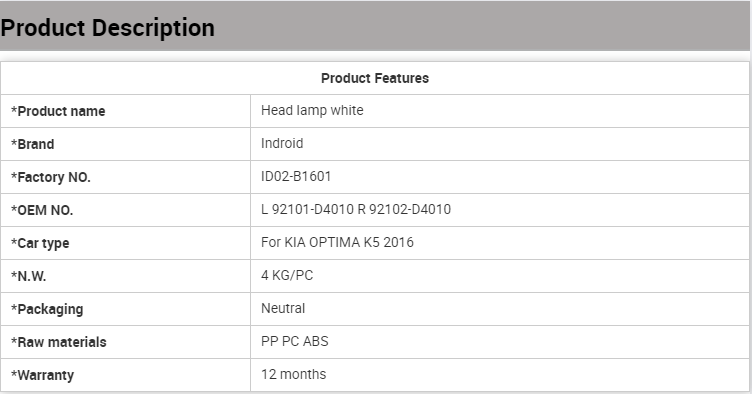The image size is (752, 394).
Task: Select the Neutral packaging value
Action: [283, 308]
